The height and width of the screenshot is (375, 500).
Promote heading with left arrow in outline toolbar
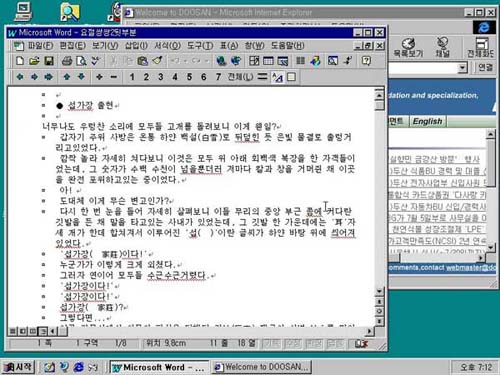tap(20, 77)
